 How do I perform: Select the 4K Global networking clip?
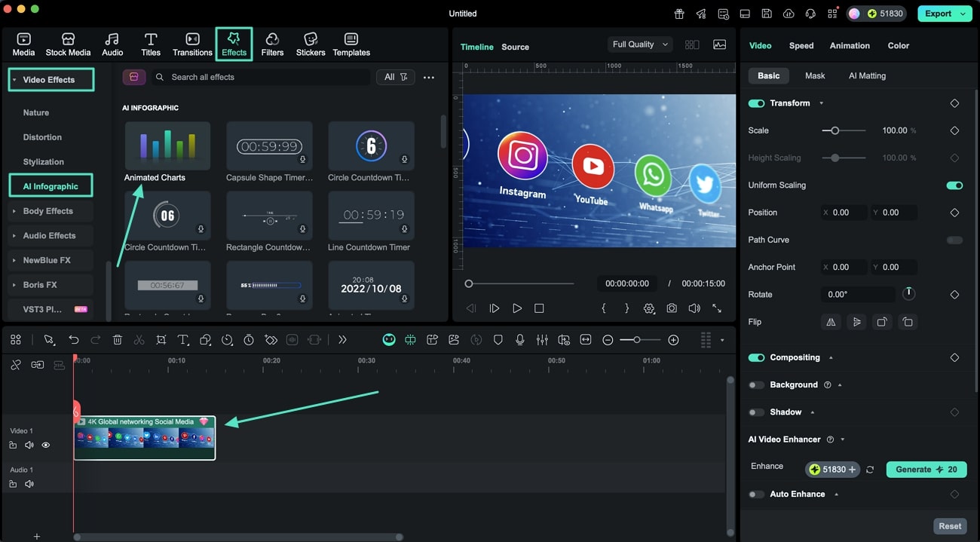(145, 438)
